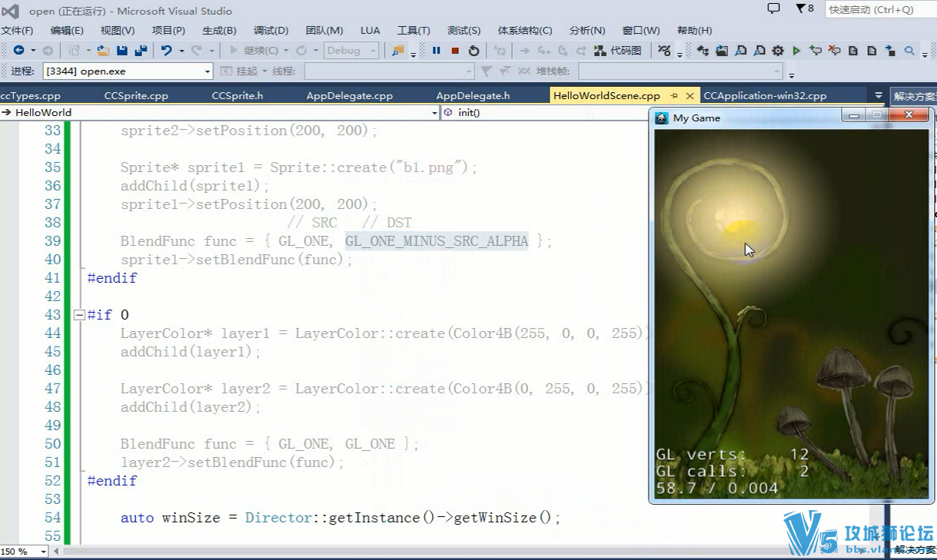Open the 代码图 code map

(x=618, y=51)
